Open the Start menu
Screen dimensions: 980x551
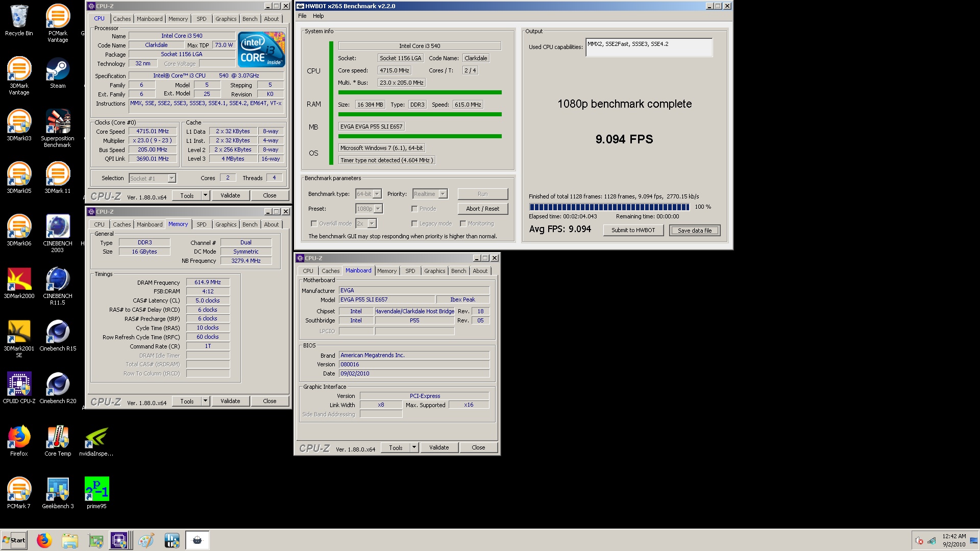click(14, 540)
